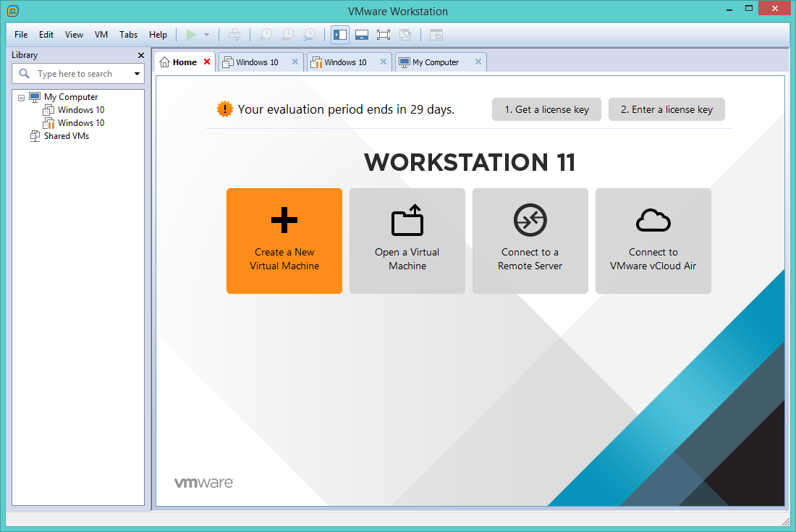Click Create a New Virtual Machine tile
This screenshot has height=532, width=796.
coord(284,241)
